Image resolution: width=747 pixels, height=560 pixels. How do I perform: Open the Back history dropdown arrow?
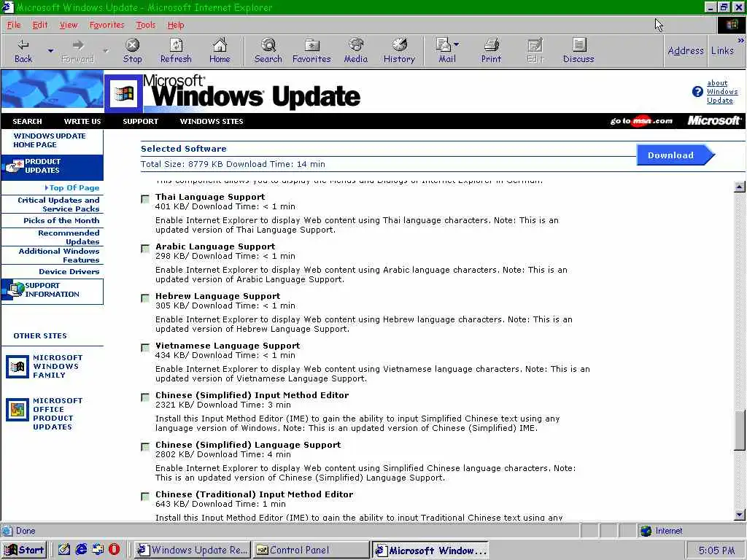coord(50,50)
